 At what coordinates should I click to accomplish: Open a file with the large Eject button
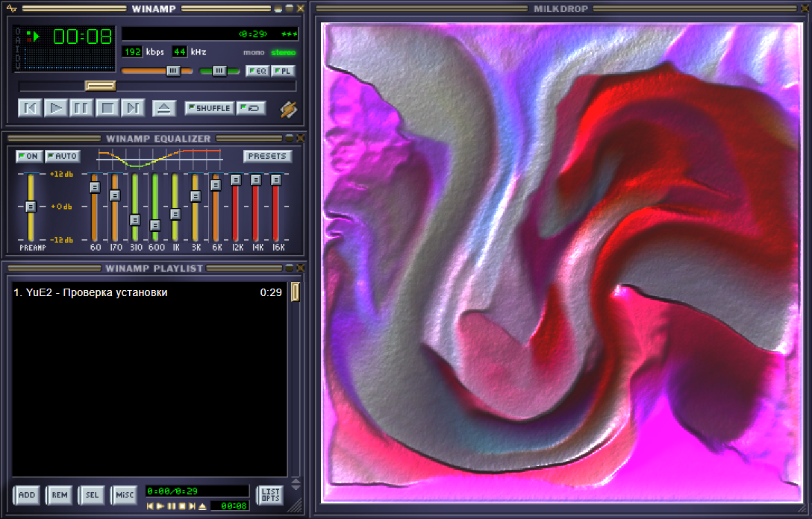click(164, 108)
